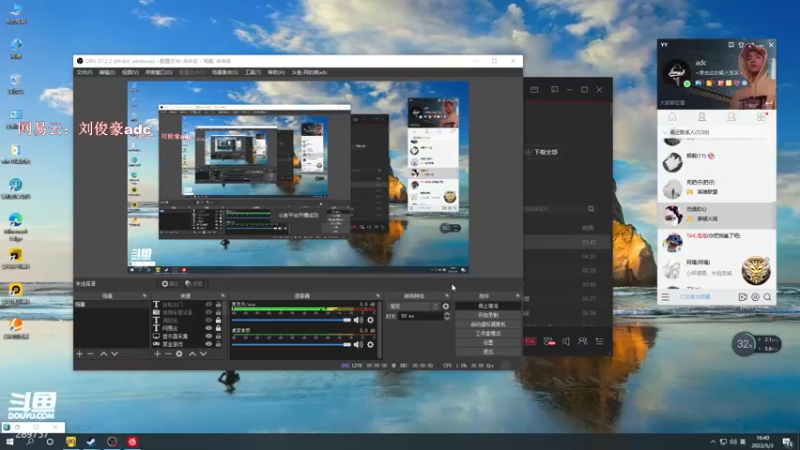Add a new scene with plus icon
Viewport: 800px width, 450px height.
(x=80, y=353)
